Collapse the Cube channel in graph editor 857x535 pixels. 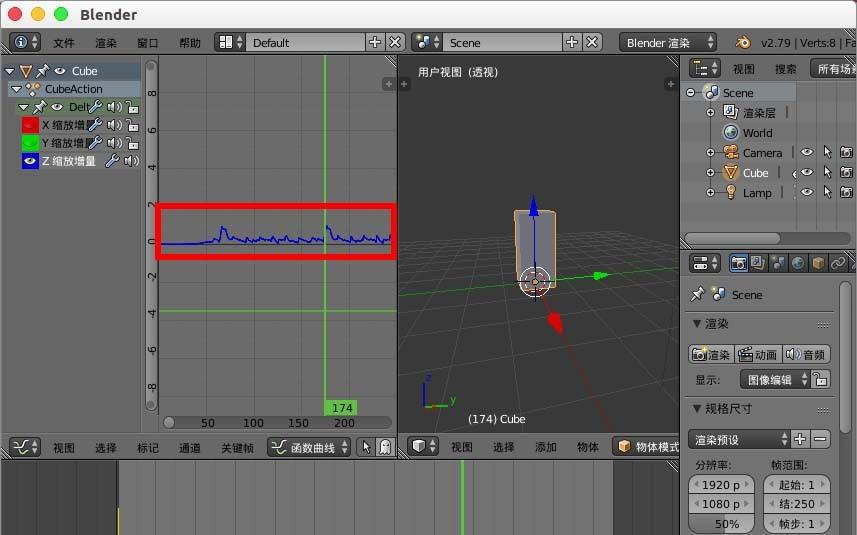(9, 70)
